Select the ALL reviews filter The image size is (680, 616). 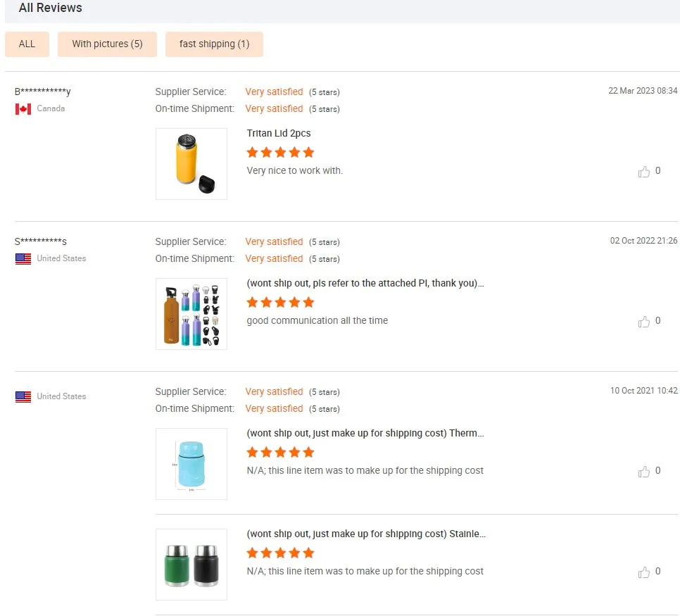tap(27, 44)
